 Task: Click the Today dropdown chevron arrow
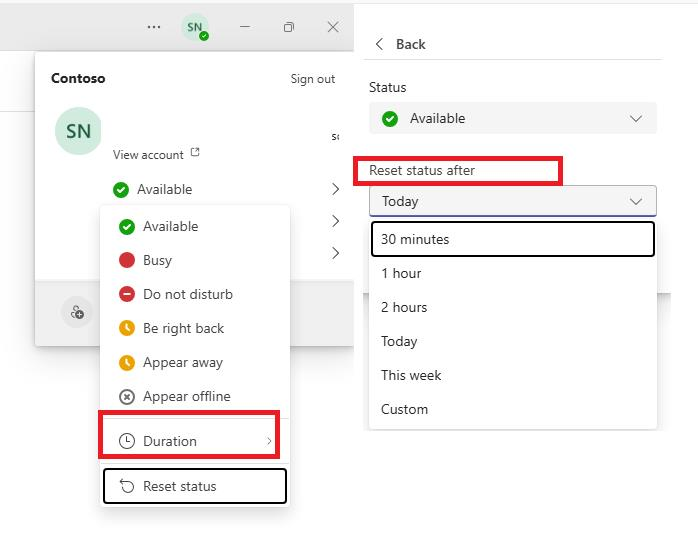[x=636, y=201]
